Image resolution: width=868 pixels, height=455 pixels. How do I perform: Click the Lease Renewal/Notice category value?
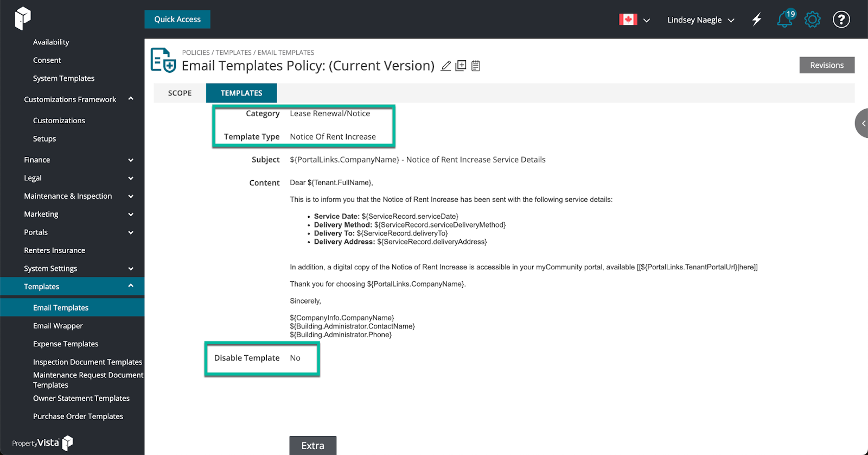330,113
